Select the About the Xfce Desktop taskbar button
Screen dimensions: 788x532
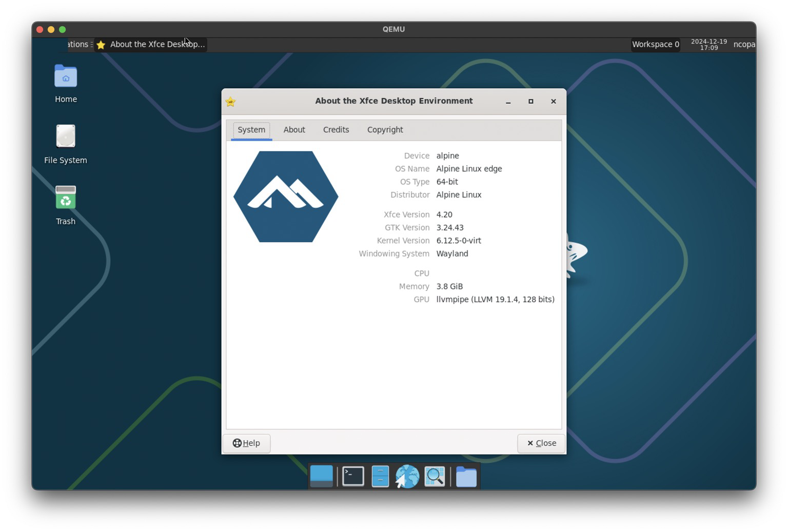click(151, 45)
